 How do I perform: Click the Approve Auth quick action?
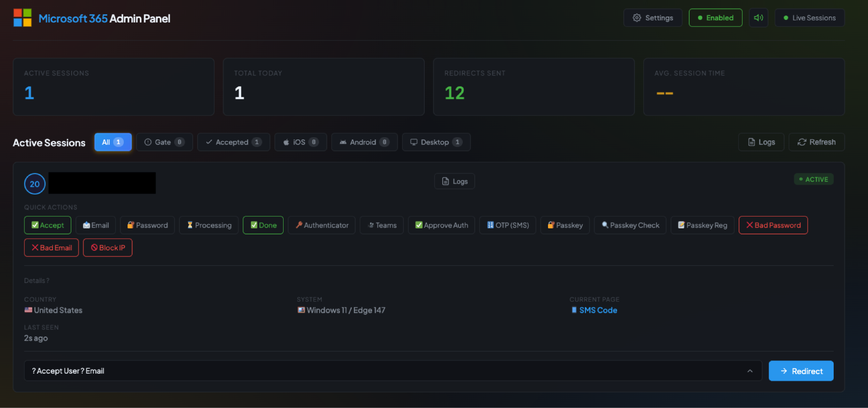pyautogui.click(x=441, y=225)
